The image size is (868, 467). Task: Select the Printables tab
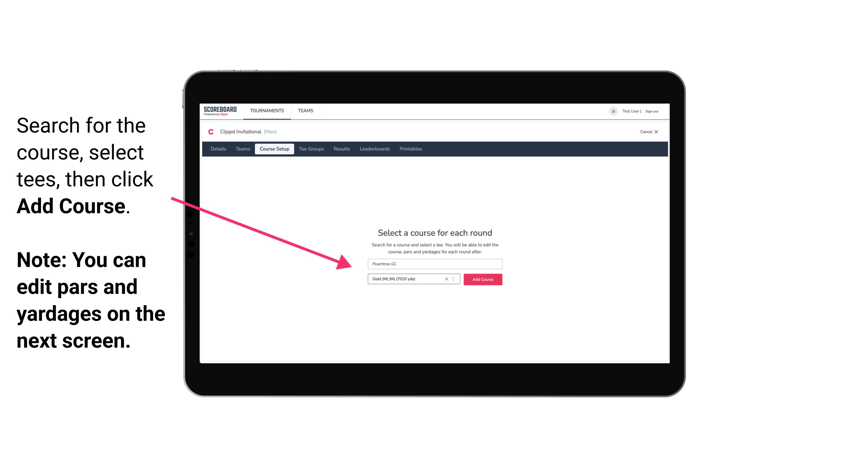point(411,149)
